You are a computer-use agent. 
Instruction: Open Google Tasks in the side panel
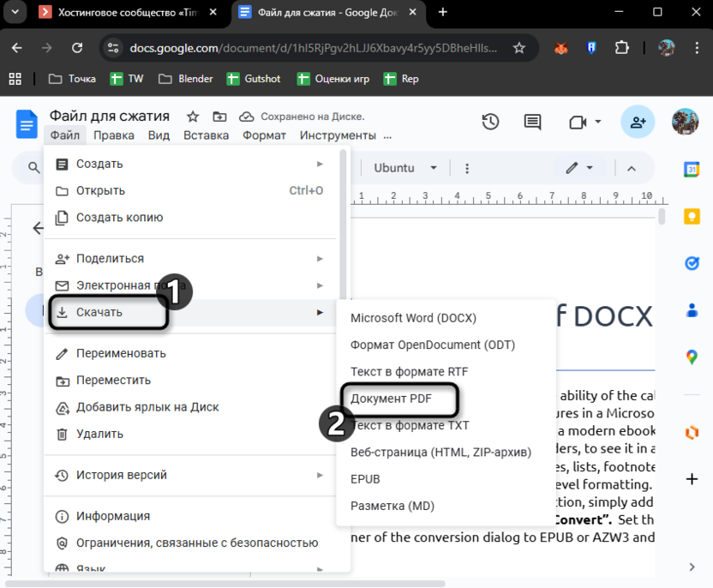[692, 264]
